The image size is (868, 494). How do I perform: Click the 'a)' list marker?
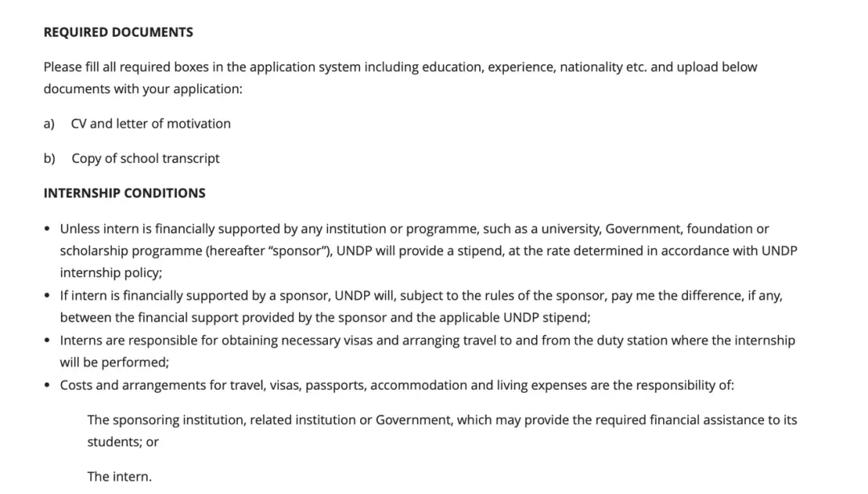(x=49, y=124)
